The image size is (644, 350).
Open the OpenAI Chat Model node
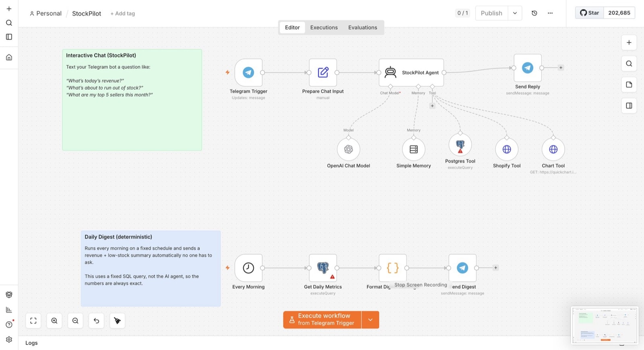[349, 149]
